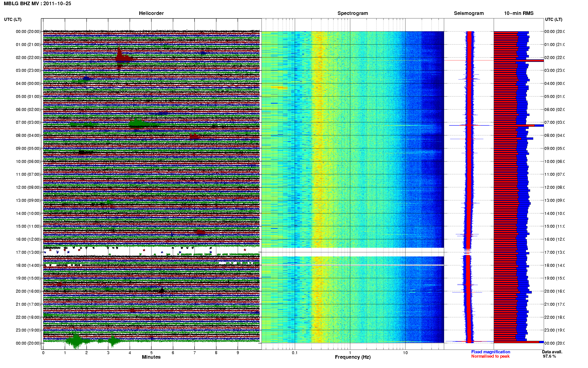Viewport: 588px width, 368px height.
Task: Click the 'Minutes' axis label
Action: pyautogui.click(x=151, y=357)
